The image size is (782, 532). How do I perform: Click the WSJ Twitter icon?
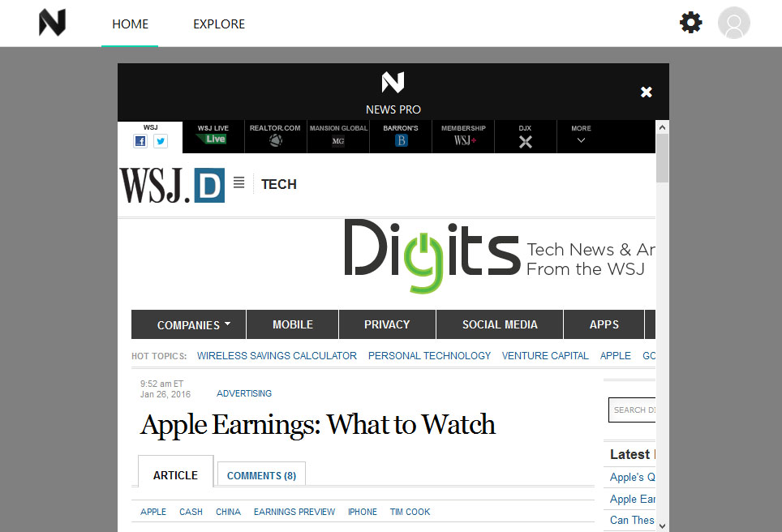pos(161,141)
